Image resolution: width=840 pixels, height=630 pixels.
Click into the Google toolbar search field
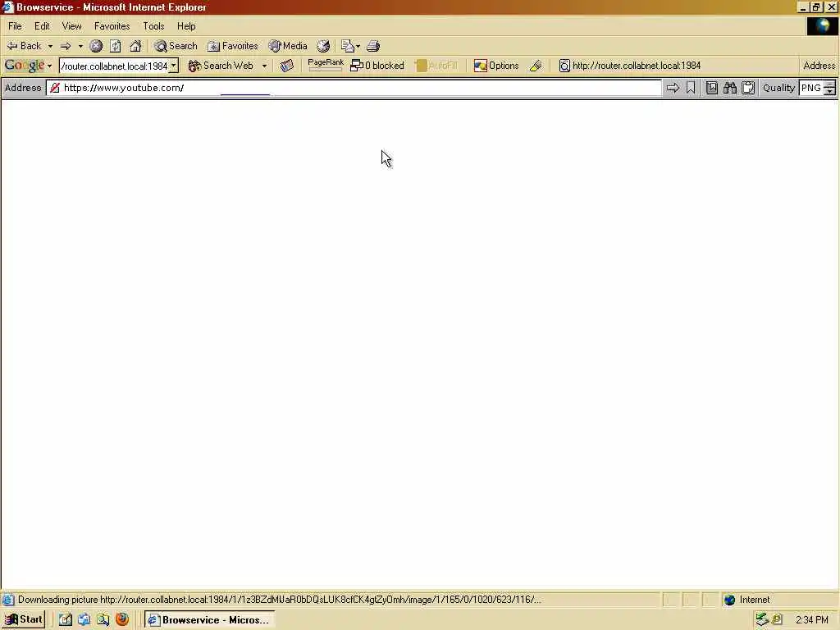click(x=115, y=66)
